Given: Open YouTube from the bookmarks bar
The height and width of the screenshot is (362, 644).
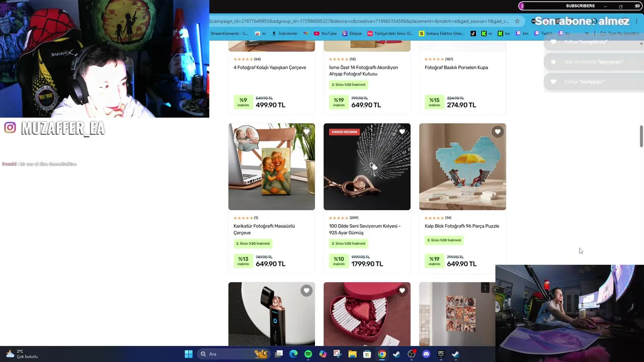Looking at the screenshot, I should click(325, 34).
